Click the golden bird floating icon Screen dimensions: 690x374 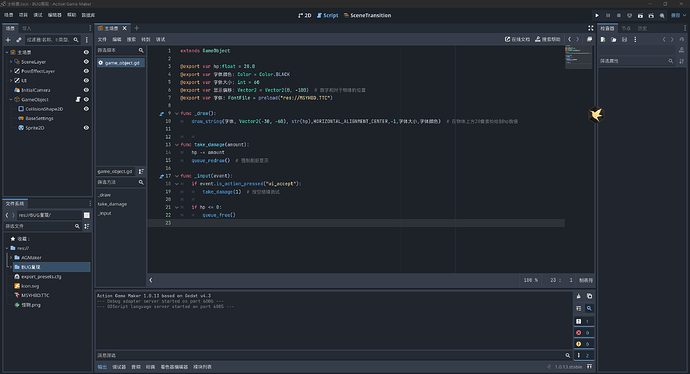tap(596, 115)
